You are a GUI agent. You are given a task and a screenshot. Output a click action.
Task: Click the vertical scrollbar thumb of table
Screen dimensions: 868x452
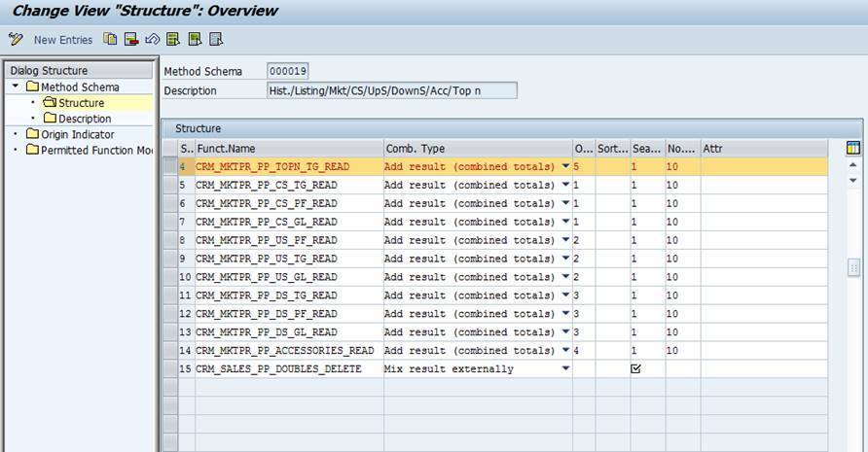point(853,267)
